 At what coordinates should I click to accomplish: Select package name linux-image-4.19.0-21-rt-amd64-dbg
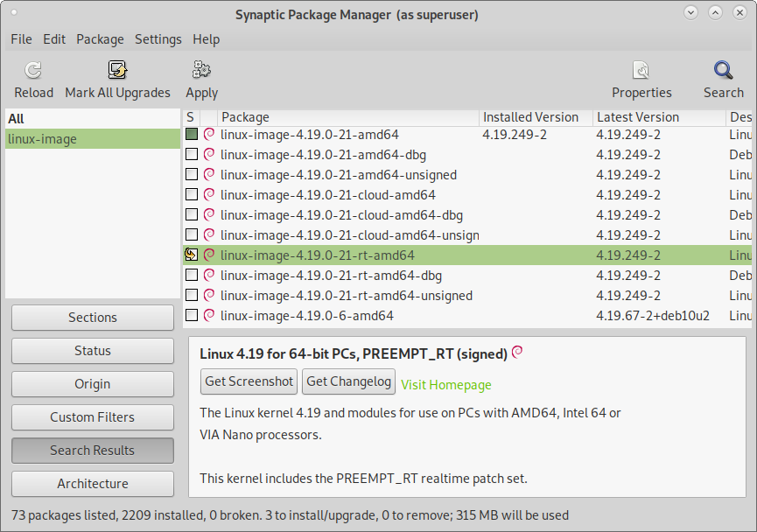(x=331, y=276)
